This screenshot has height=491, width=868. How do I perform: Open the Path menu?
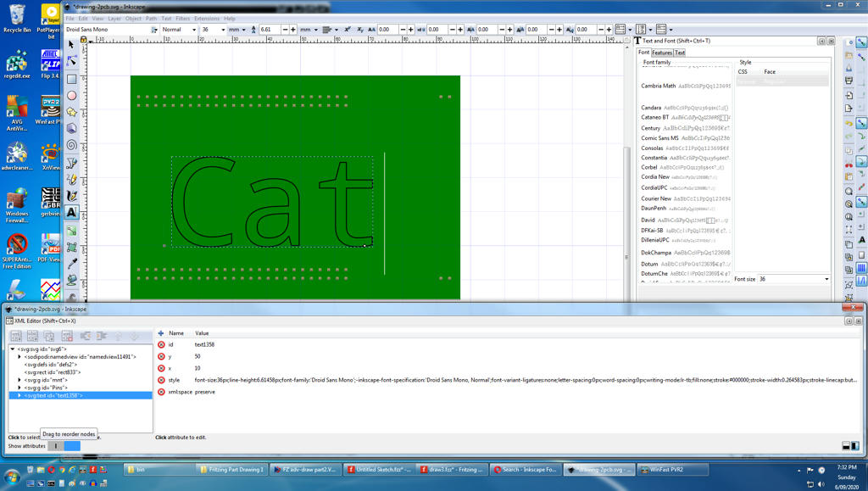point(151,19)
